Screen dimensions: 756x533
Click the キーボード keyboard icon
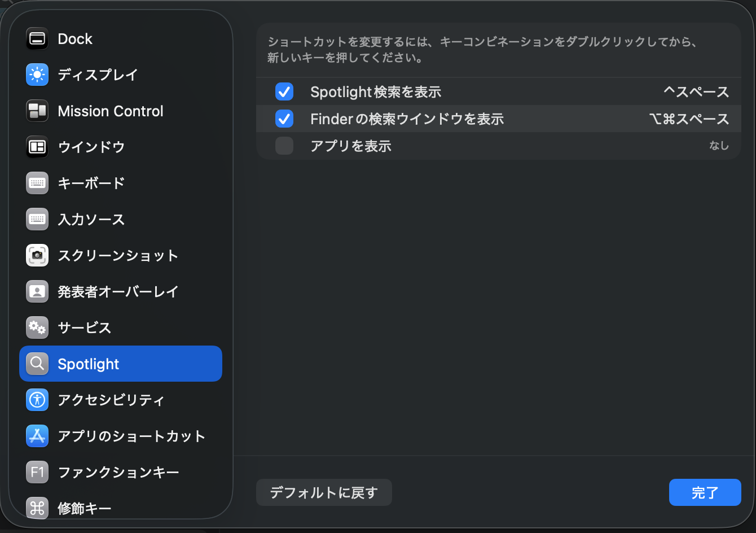click(x=37, y=183)
